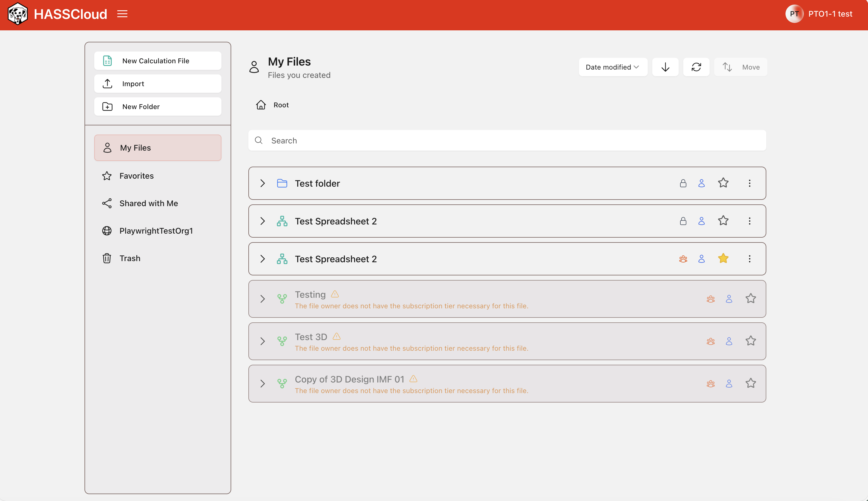Click shared group icon on Testing row
Image resolution: width=868 pixels, height=501 pixels.
click(x=710, y=299)
